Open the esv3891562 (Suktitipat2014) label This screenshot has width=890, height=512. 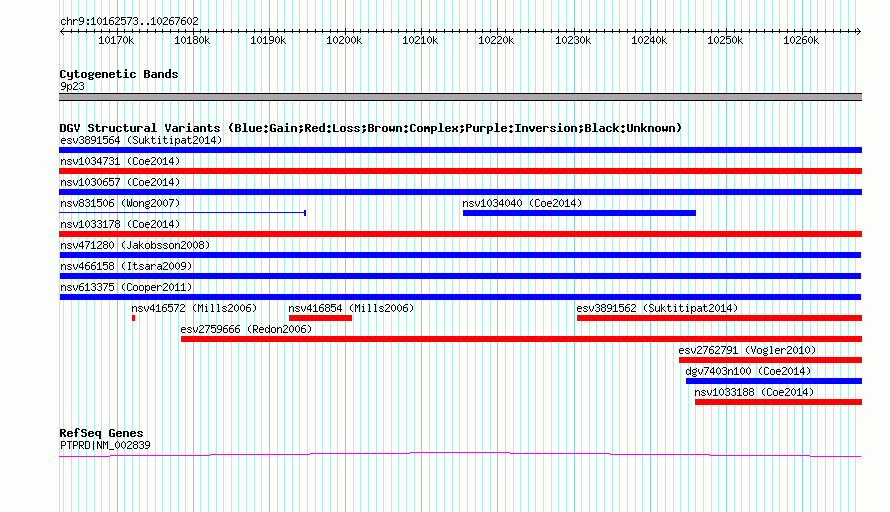(657, 308)
